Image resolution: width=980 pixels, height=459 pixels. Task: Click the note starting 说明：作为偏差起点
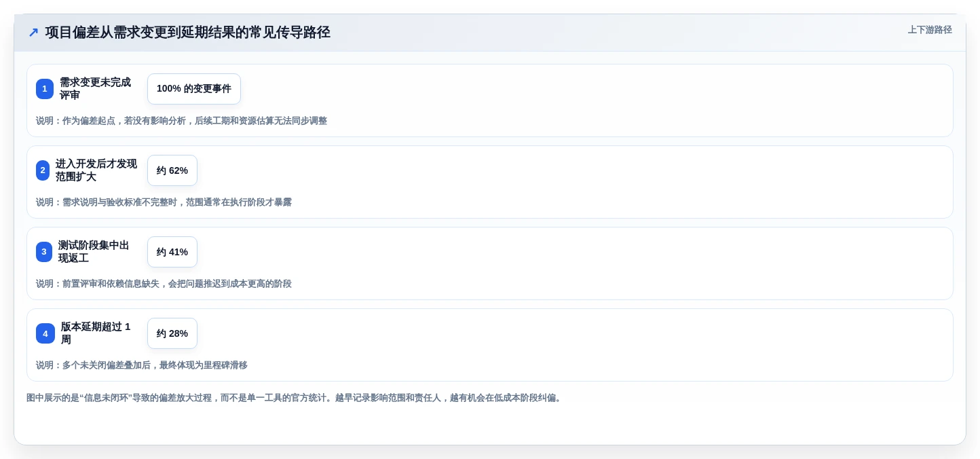click(181, 121)
